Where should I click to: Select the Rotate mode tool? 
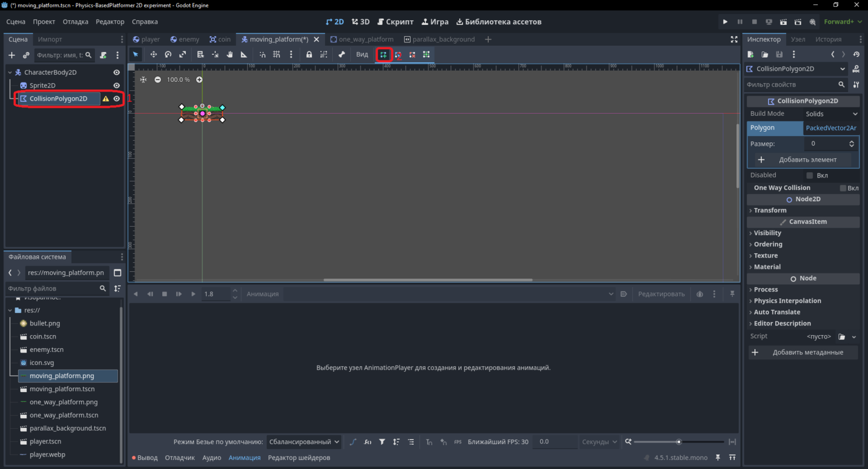click(168, 55)
